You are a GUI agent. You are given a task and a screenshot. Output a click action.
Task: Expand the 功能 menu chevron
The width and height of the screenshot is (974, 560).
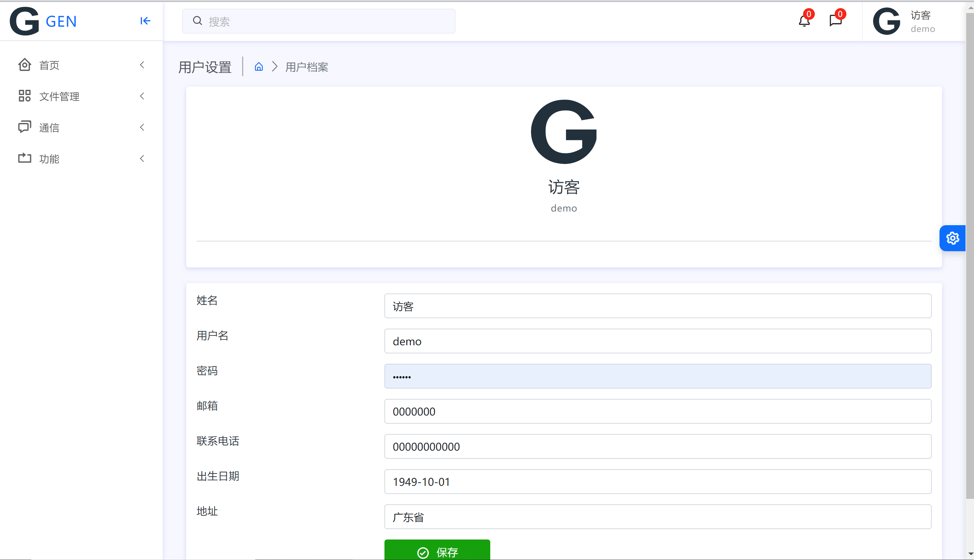tap(142, 158)
